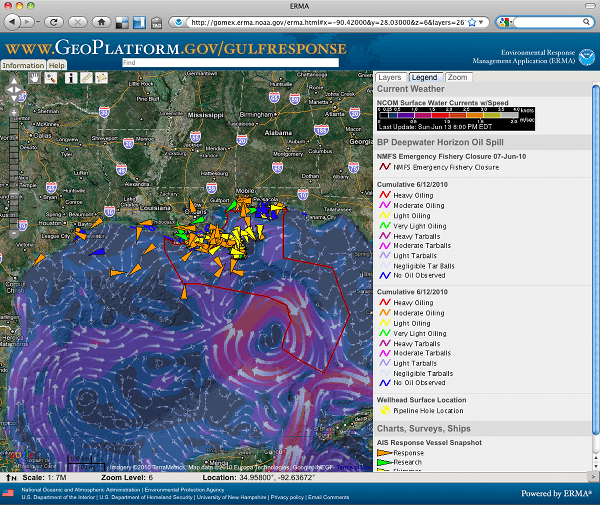Reload the ERMA page
This screenshot has width=600, height=505.
point(54,22)
